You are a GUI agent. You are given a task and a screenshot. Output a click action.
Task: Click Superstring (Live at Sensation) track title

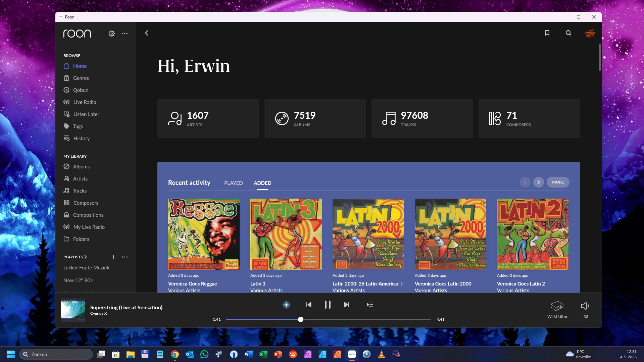[x=126, y=307]
